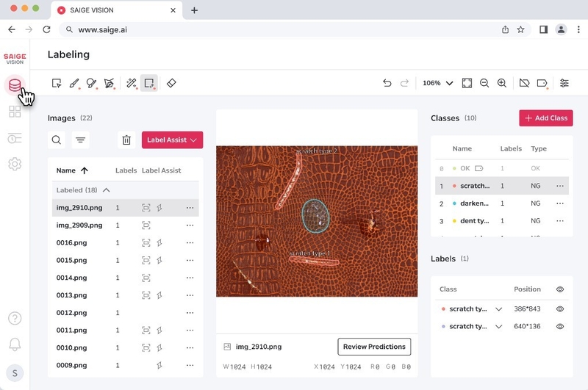This screenshot has width=588, height=390.
Task: Hide the label at position 386*843
Action: (x=560, y=309)
